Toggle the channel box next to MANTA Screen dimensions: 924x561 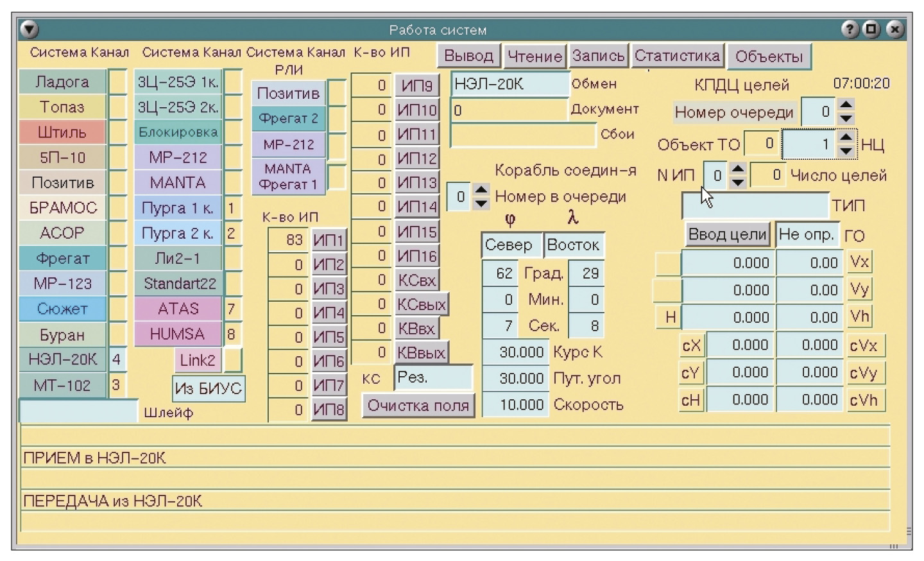point(233,183)
